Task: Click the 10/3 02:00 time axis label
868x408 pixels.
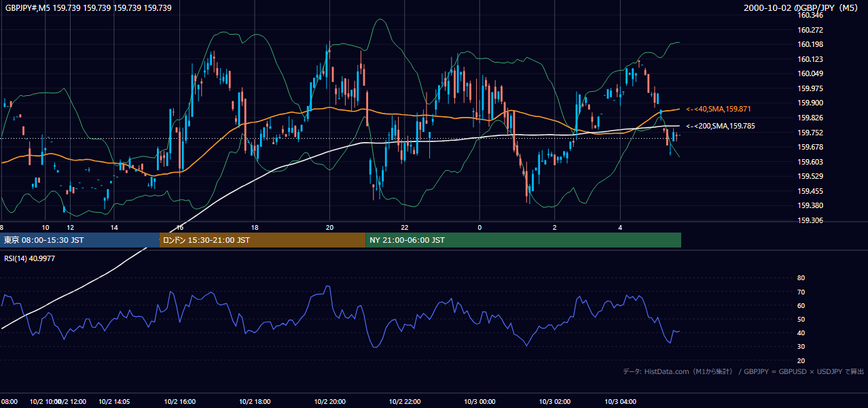Action: pos(555,402)
